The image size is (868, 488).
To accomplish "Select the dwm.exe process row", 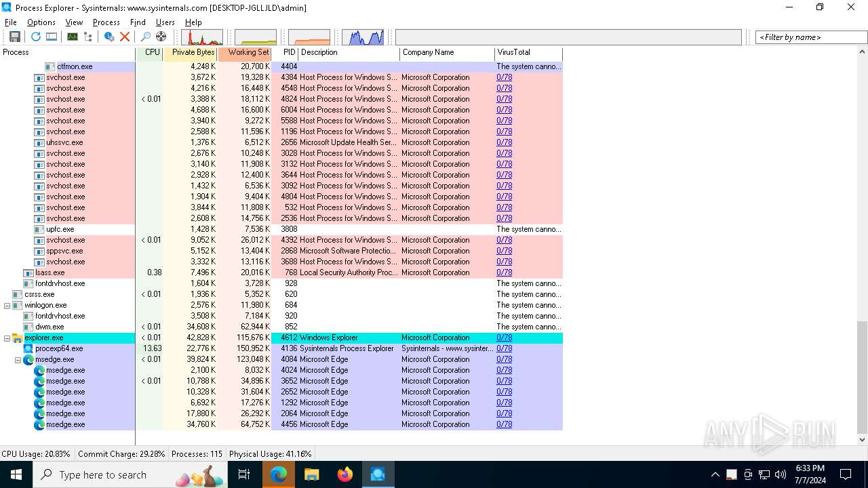I will 281,327.
